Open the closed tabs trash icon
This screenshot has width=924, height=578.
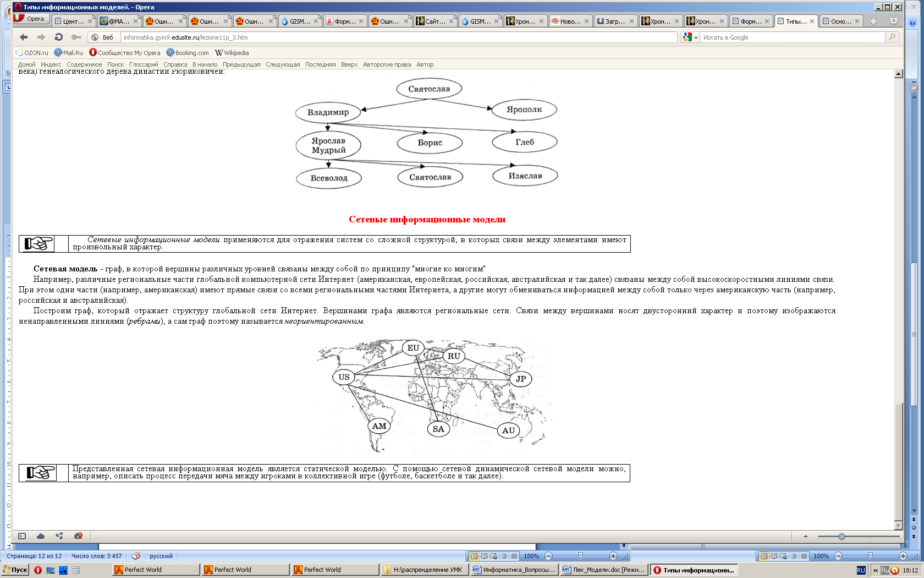click(x=894, y=21)
